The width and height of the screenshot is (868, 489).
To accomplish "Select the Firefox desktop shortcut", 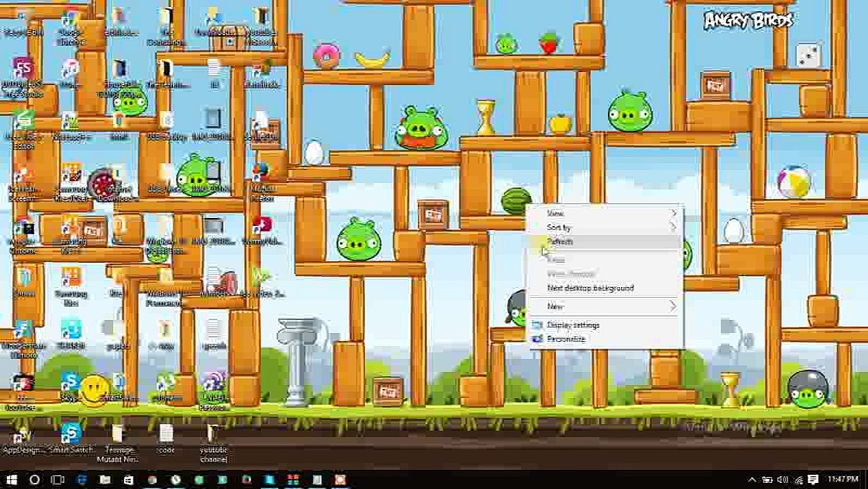I will [x=261, y=183].
